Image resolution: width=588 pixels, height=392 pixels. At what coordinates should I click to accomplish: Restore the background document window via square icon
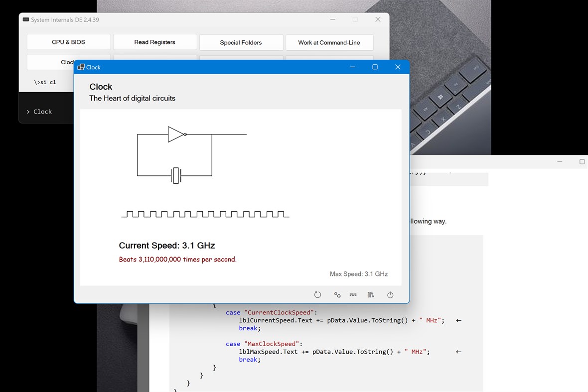click(582, 161)
